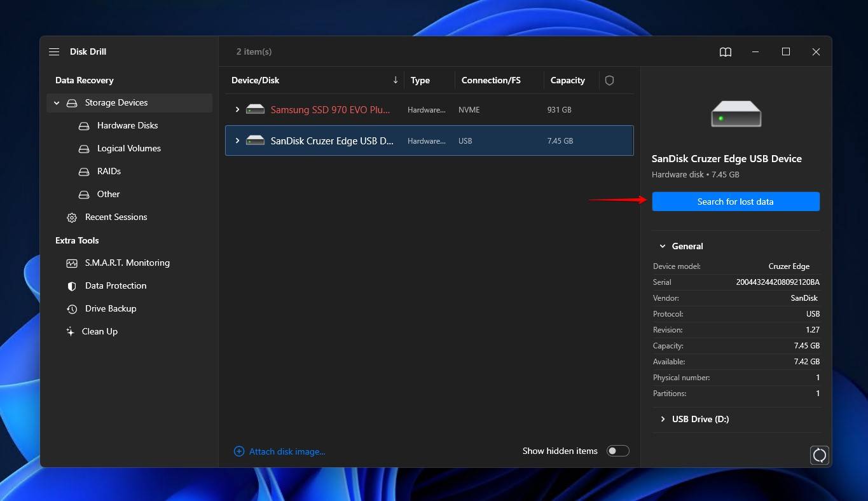The width and height of the screenshot is (868, 501).
Task: Click the shield protection column header icon
Action: click(x=609, y=81)
